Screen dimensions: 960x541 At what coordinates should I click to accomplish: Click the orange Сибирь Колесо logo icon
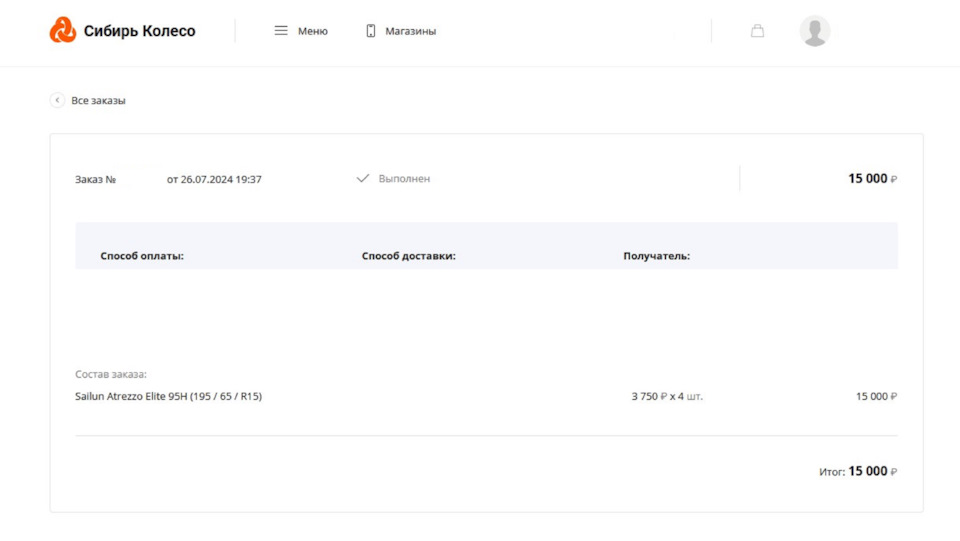pyautogui.click(x=62, y=30)
